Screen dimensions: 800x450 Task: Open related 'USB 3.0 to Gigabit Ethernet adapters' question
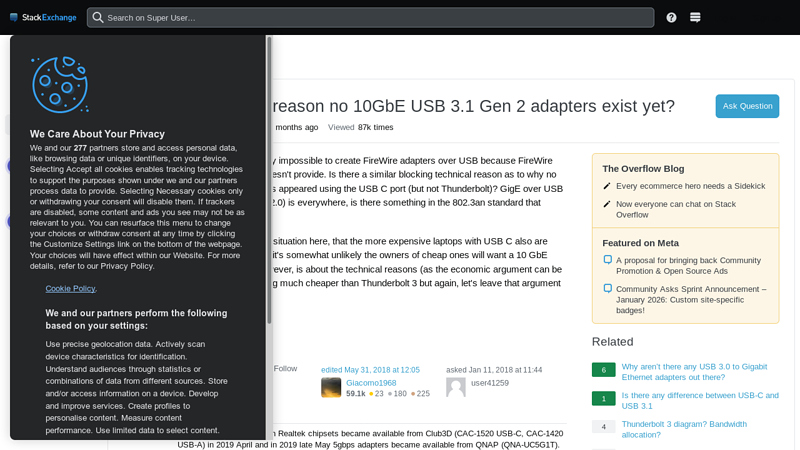coord(694,372)
